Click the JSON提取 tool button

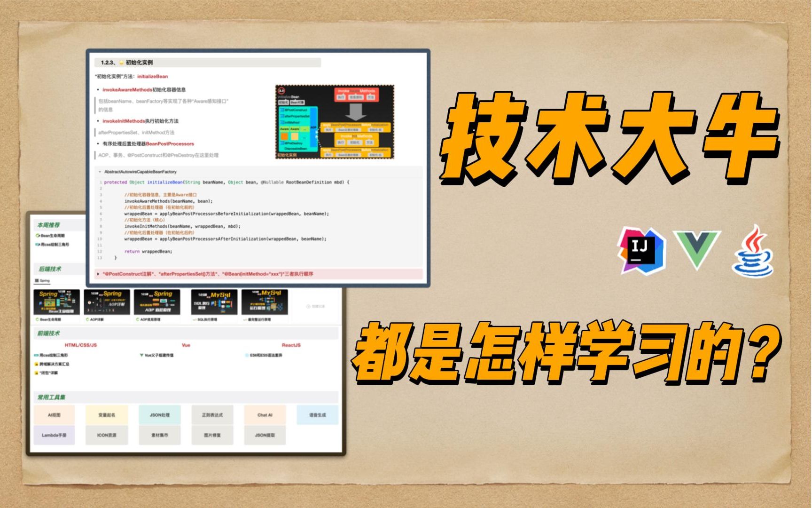click(x=265, y=435)
